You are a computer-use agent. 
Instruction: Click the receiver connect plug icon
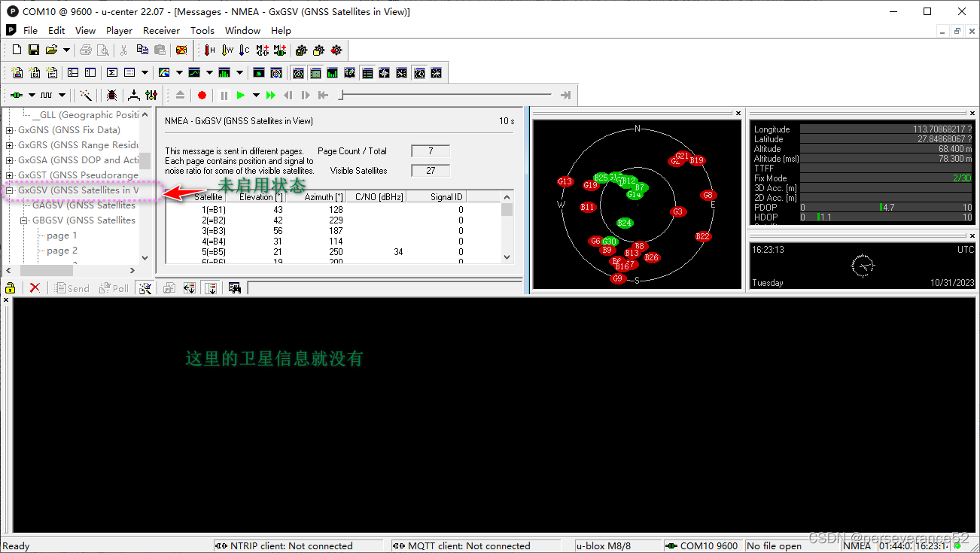[x=17, y=95]
